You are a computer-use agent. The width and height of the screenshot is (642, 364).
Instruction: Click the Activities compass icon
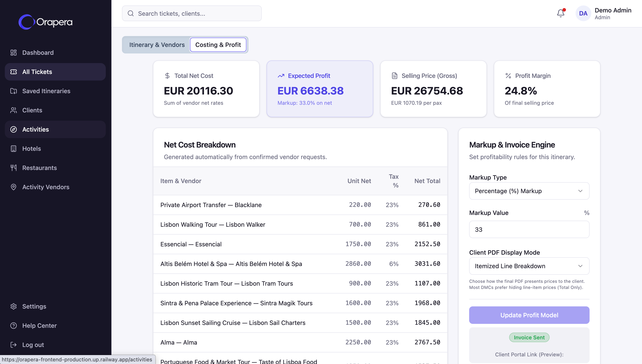tap(14, 129)
